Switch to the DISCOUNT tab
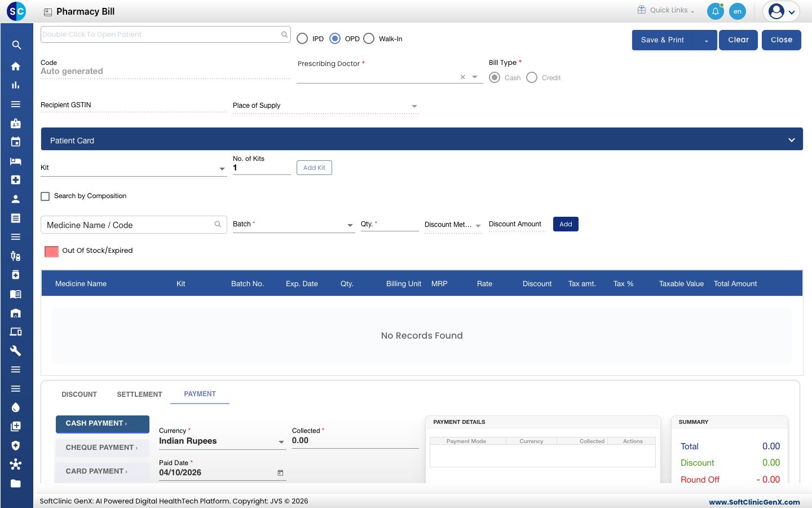 click(79, 395)
